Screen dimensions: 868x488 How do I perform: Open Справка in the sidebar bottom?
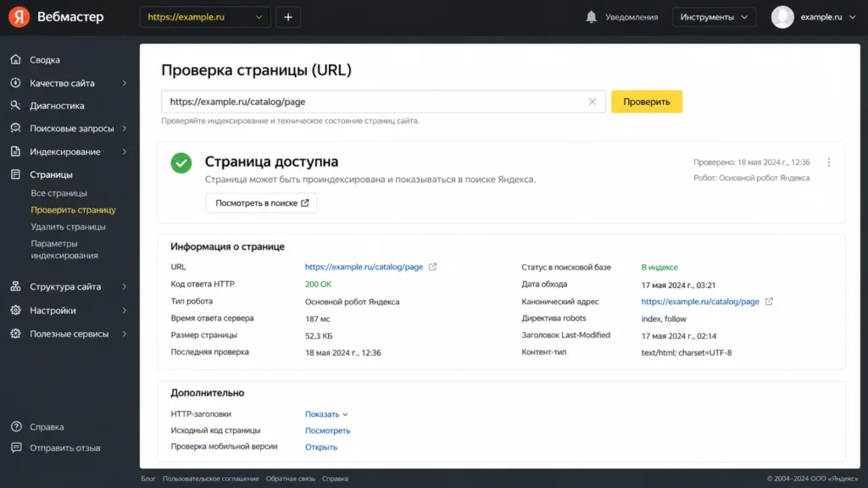[47, 427]
